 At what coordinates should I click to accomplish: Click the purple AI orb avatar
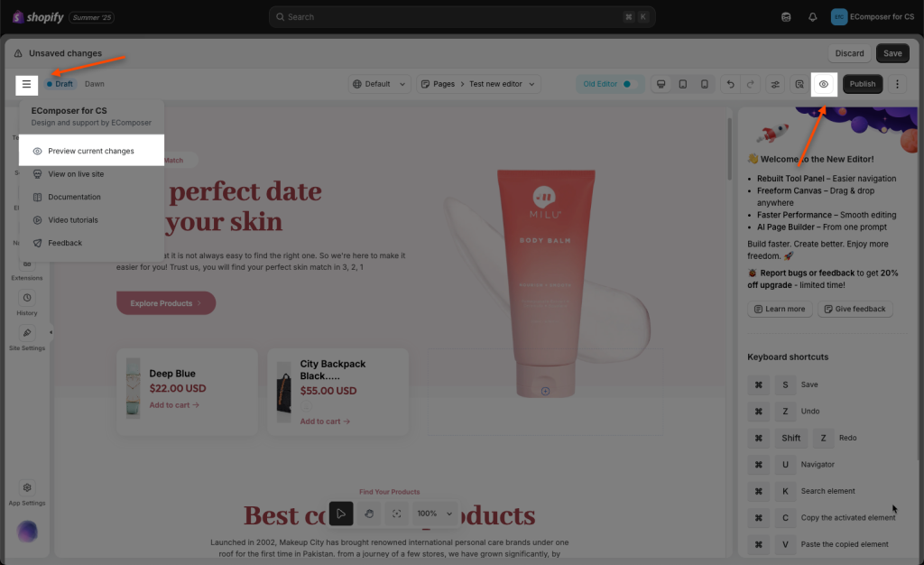(27, 532)
